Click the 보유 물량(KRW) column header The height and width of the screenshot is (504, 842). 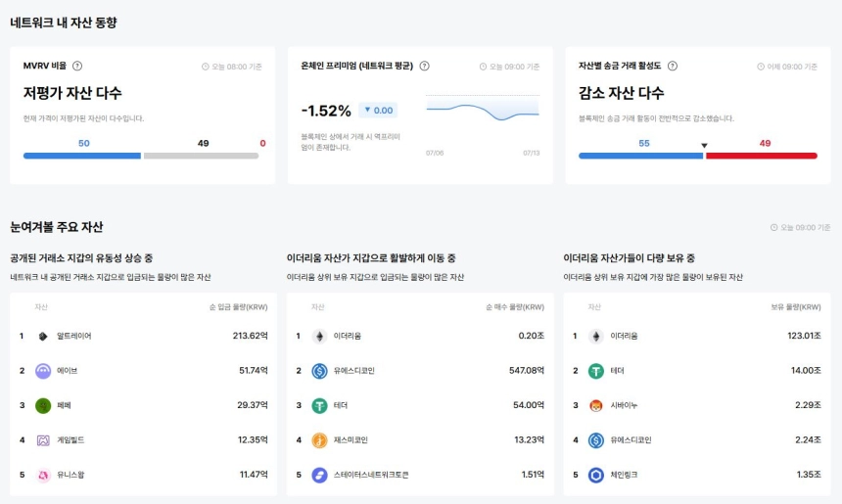[x=796, y=307]
